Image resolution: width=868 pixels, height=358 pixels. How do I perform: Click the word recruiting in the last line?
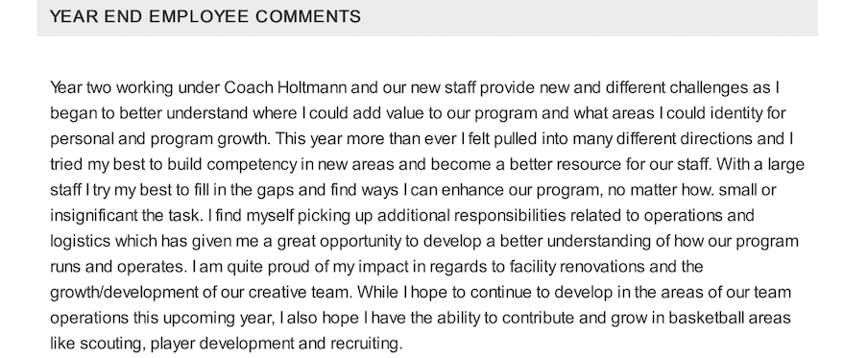pyautogui.click(x=366, y=345)
